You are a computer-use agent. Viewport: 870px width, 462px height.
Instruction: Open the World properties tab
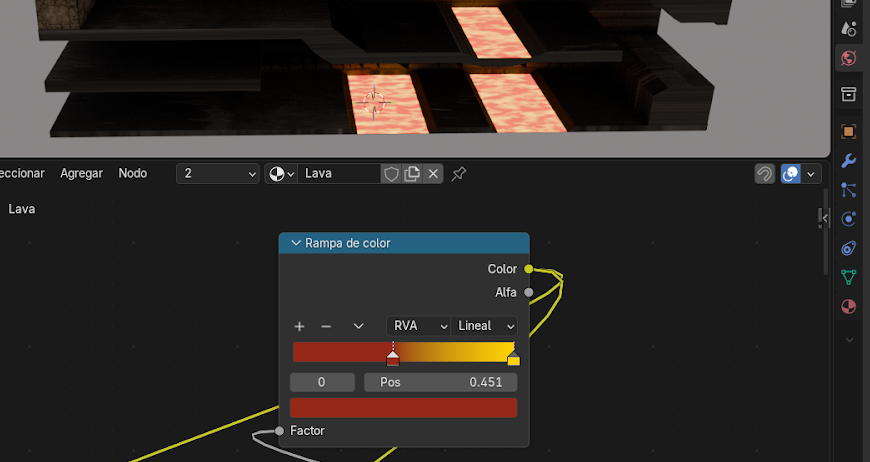coord(848,58)
